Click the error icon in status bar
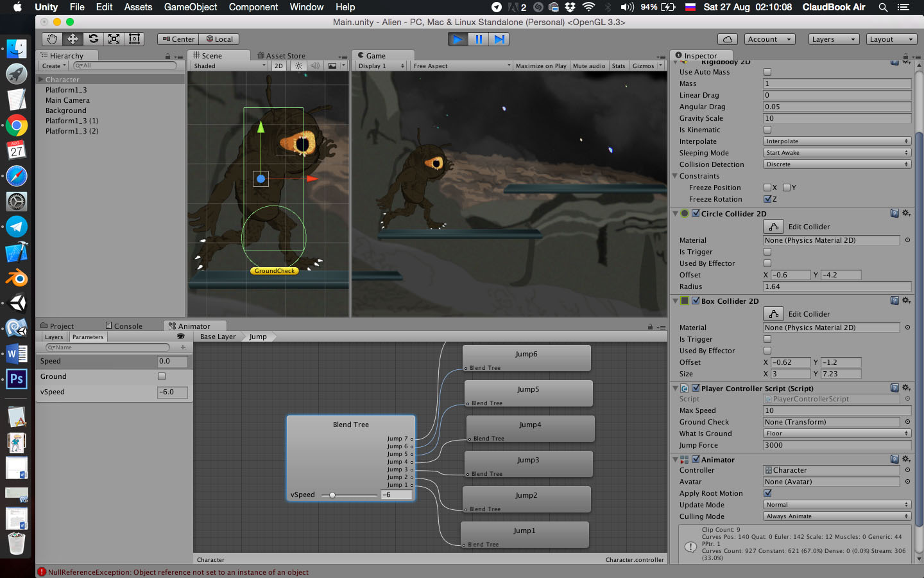 tap(42, 572)
